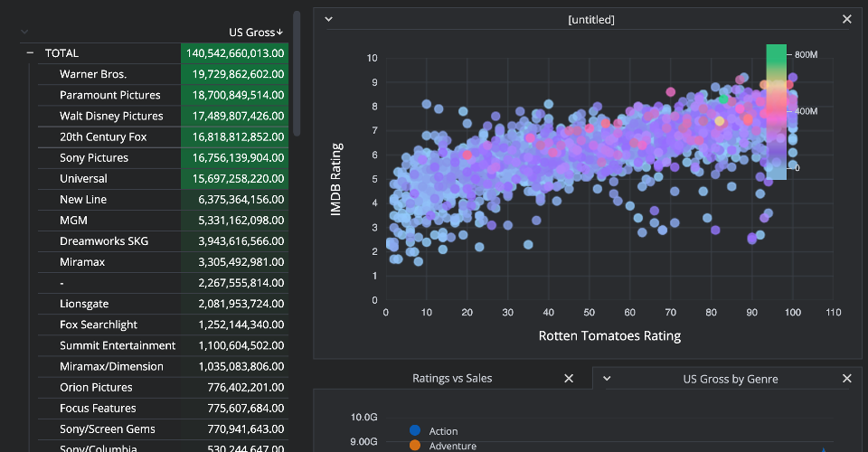Click the 400M color scale label

[806, 111]
